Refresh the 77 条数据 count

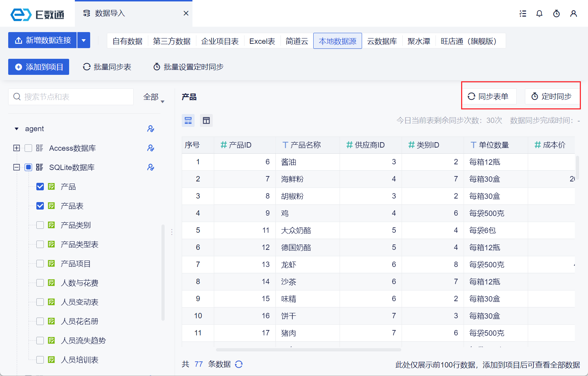click(239, 364)
